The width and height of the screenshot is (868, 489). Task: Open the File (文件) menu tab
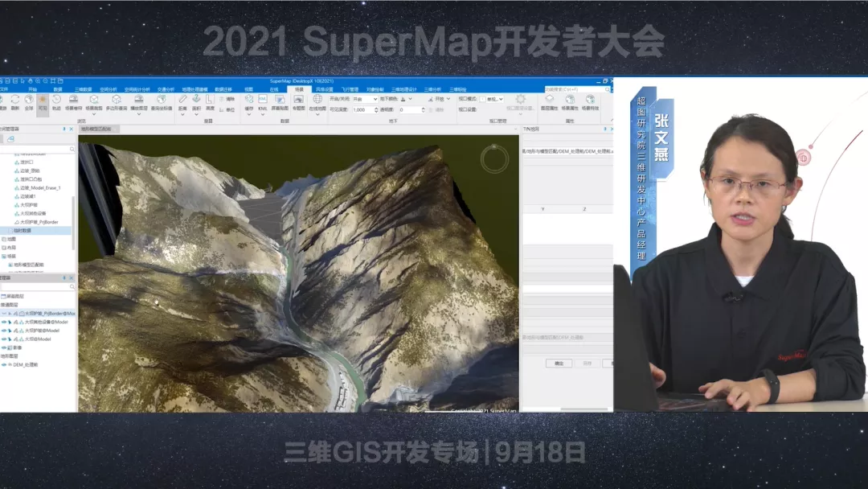pyautogui.click(x=5, y=89)
